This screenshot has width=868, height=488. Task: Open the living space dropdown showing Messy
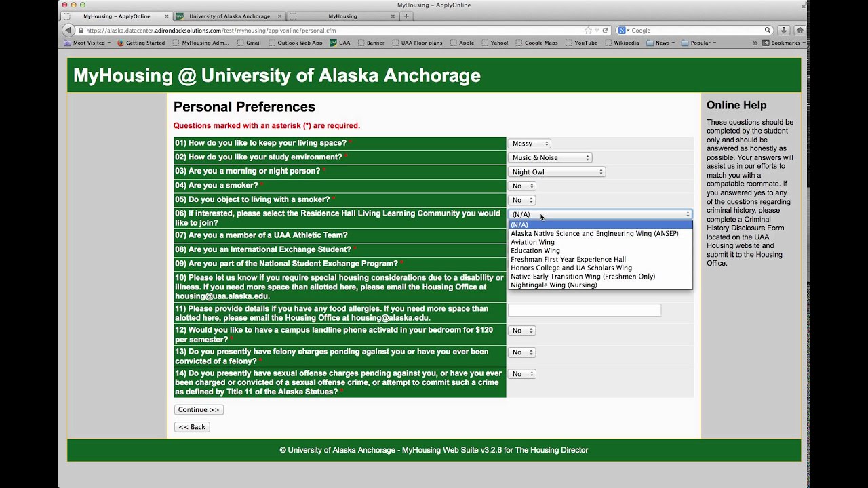point(530,144)
